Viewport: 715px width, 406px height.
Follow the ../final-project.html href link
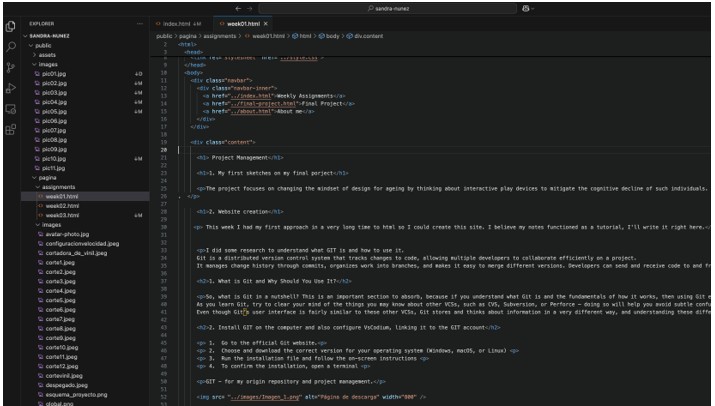[263, 104]
